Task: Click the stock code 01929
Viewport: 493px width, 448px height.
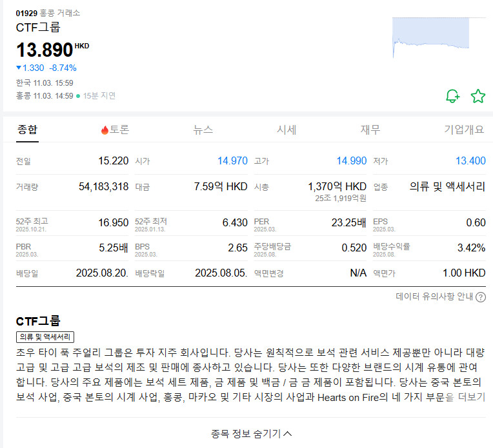Action: pyautogui.click(x=26, y=13)
